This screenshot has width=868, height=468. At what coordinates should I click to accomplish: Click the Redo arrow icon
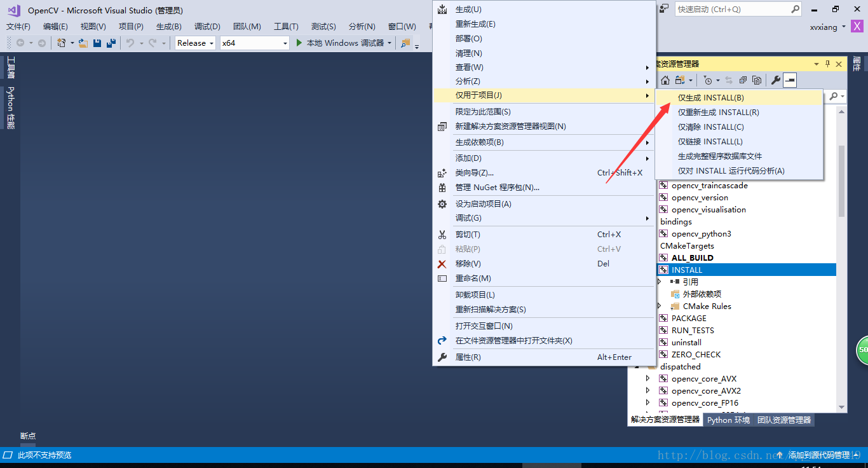[153, 43]
